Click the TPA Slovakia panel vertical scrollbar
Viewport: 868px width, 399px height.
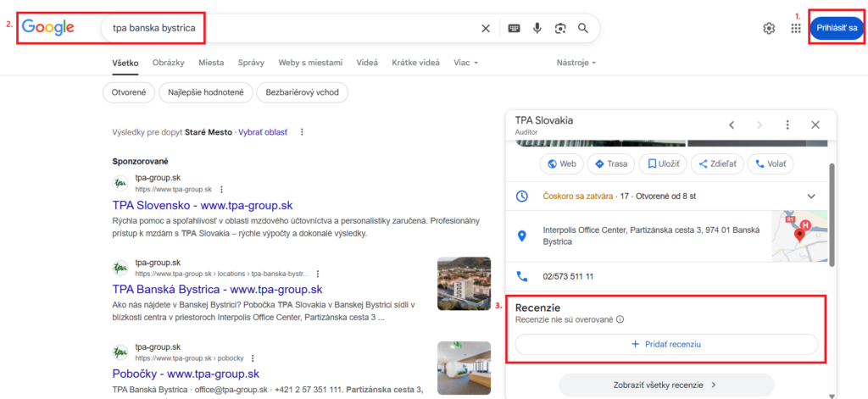[x=832, y=216]
